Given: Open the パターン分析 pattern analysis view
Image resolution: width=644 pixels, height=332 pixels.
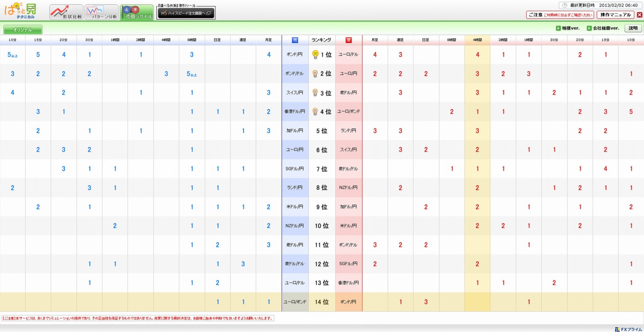Looking at the screenshot, I should [101, 12].
